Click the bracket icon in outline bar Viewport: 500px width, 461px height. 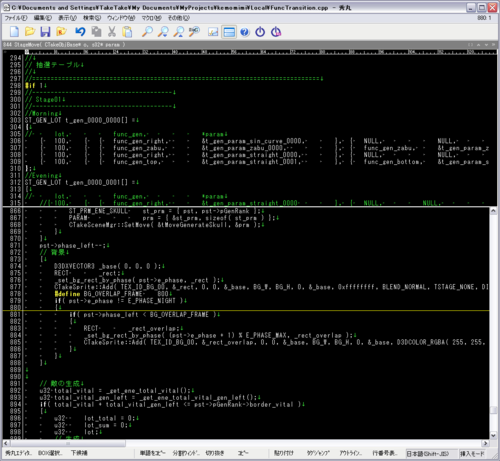pos(470,45)
